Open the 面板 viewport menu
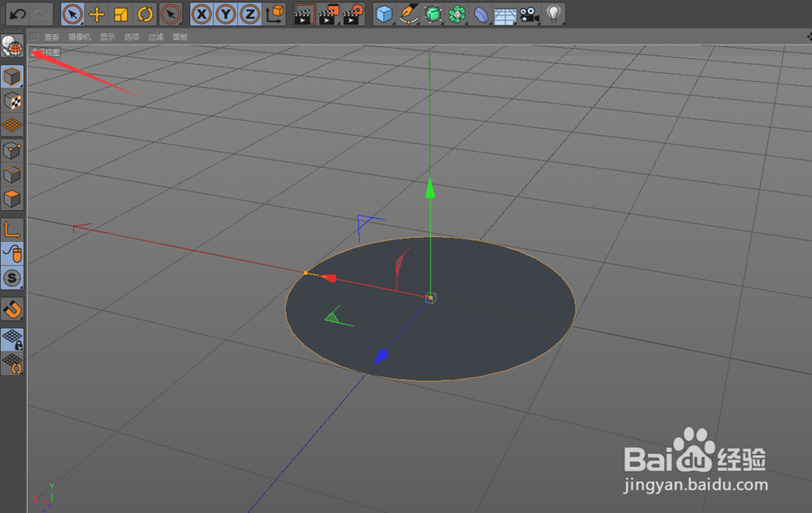 tap(179, 37)
